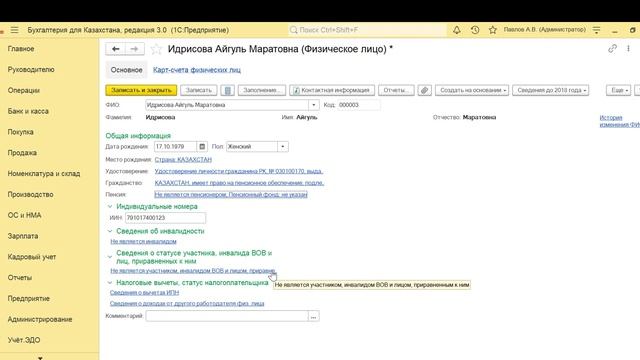Open the Зарплата section
The image size is (640, 360).
point(23,236)
